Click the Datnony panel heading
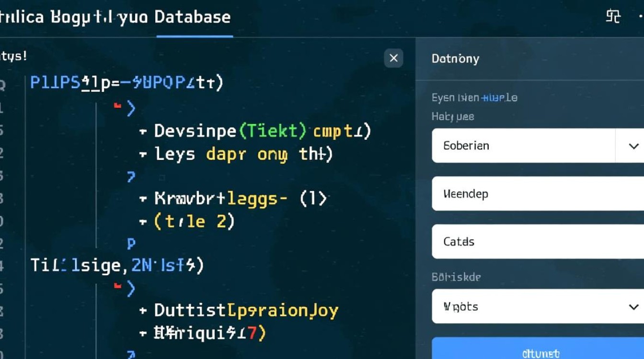Image resolution: width=644 pixels, height=359 pixels. coord(455,59)
